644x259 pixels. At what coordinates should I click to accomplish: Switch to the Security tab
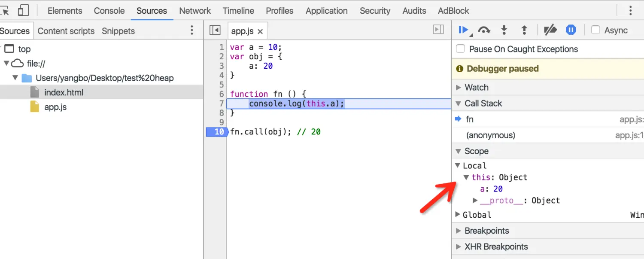click(x=375, y=11)
